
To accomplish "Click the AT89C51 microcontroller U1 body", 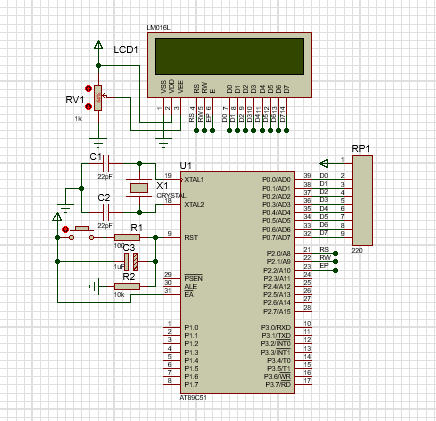I will [x=237, y=282].
